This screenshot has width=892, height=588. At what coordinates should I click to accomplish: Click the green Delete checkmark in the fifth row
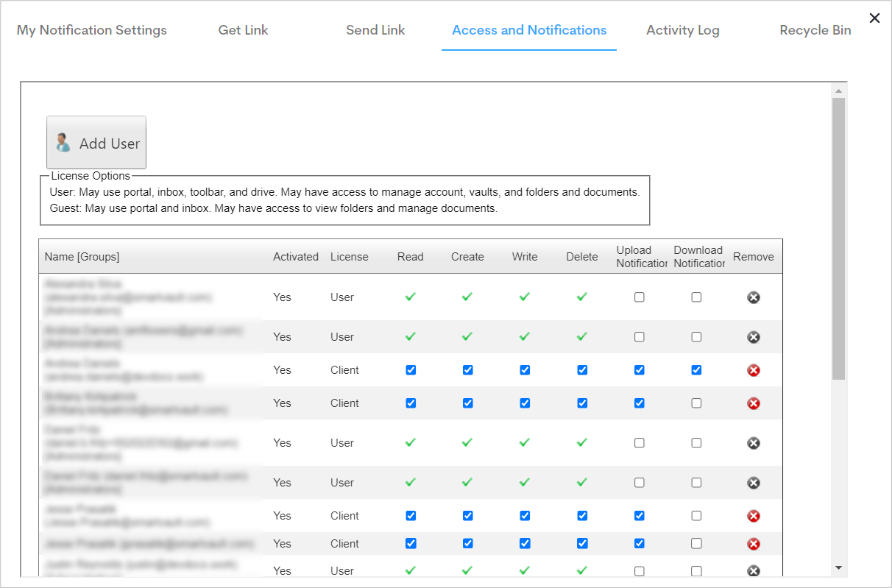[x=581, y=442]
